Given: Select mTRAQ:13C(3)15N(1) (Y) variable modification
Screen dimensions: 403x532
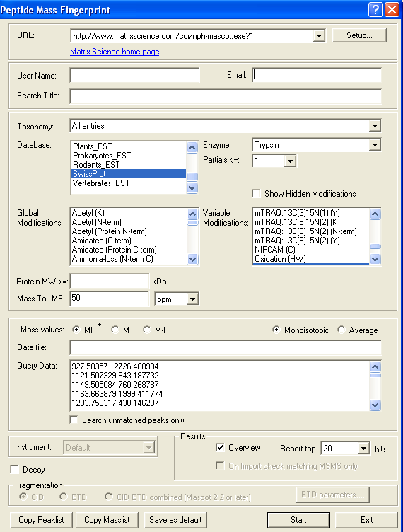Looking at the screenshot, I should 312,213.
